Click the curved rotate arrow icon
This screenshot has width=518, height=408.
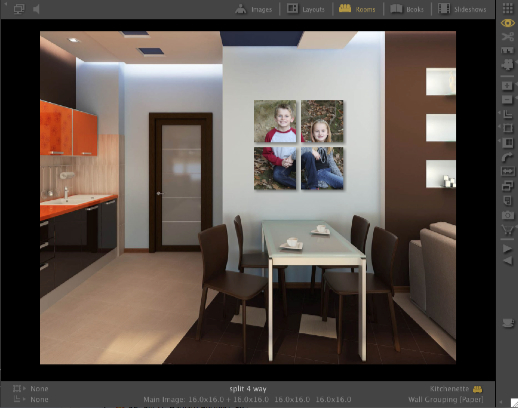[507, 157]
